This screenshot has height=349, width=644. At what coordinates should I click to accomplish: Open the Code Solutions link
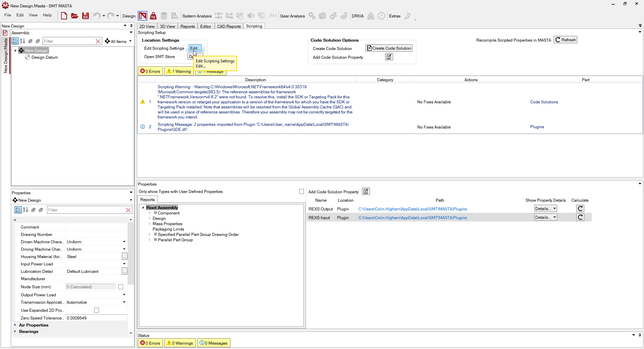click(544, 102)
